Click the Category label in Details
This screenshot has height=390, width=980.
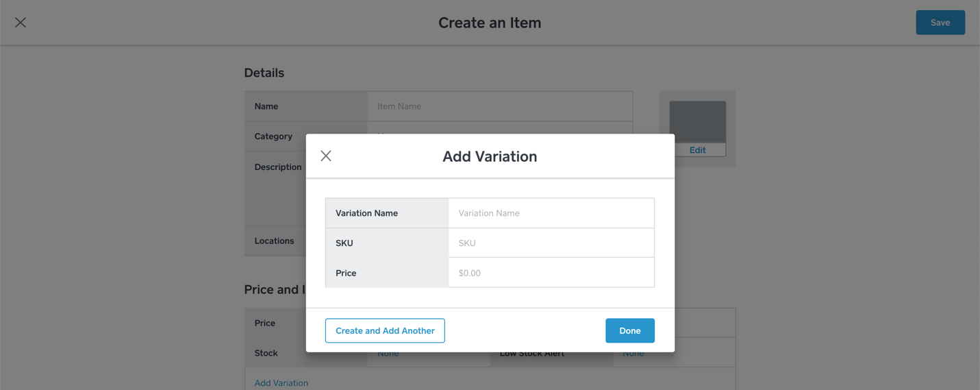click(273, 136)
